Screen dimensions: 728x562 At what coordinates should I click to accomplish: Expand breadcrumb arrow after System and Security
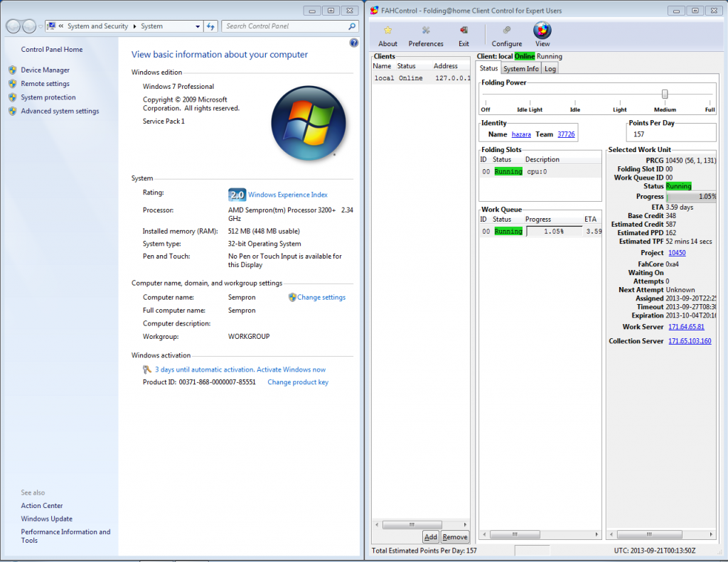pos(134,26)
